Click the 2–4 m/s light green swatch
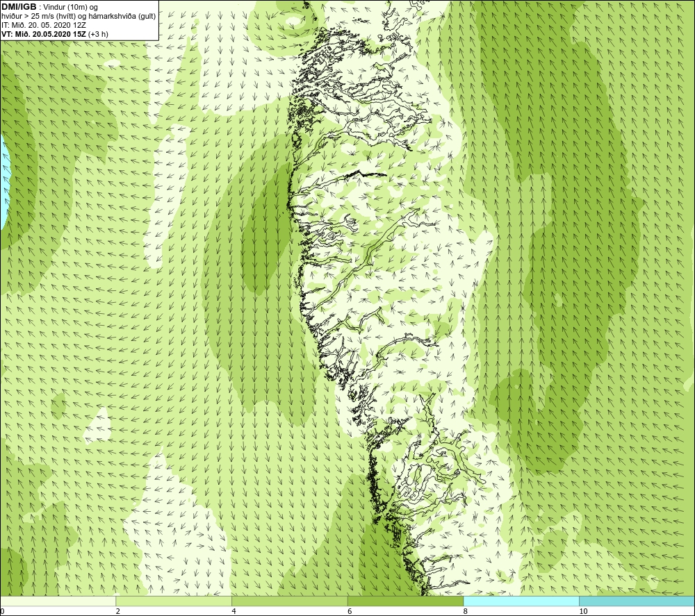Screen dimensions: 695x616 174,601
